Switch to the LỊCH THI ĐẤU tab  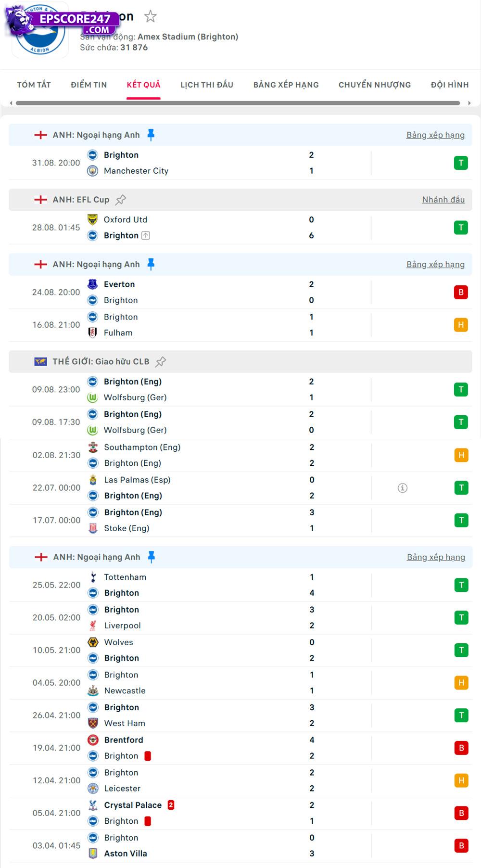pyautogui.click(x=206, y=85)
